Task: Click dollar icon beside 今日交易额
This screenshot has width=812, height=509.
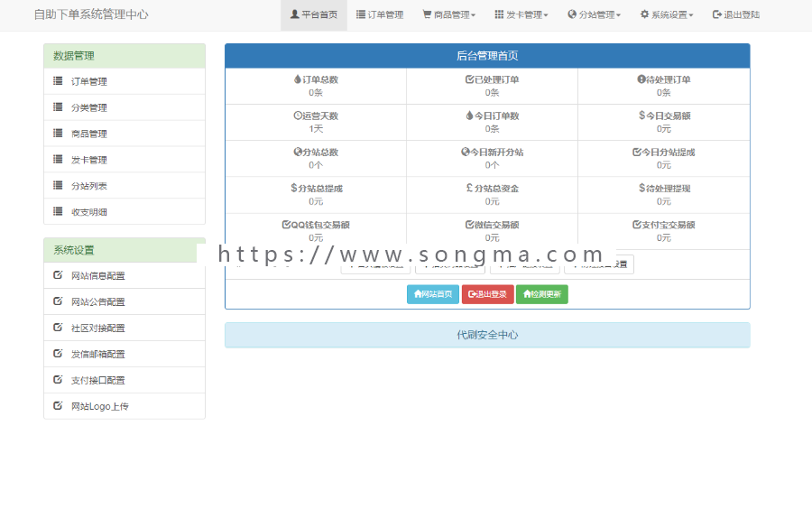Action: pyautogui.click(x=641, y=116)
